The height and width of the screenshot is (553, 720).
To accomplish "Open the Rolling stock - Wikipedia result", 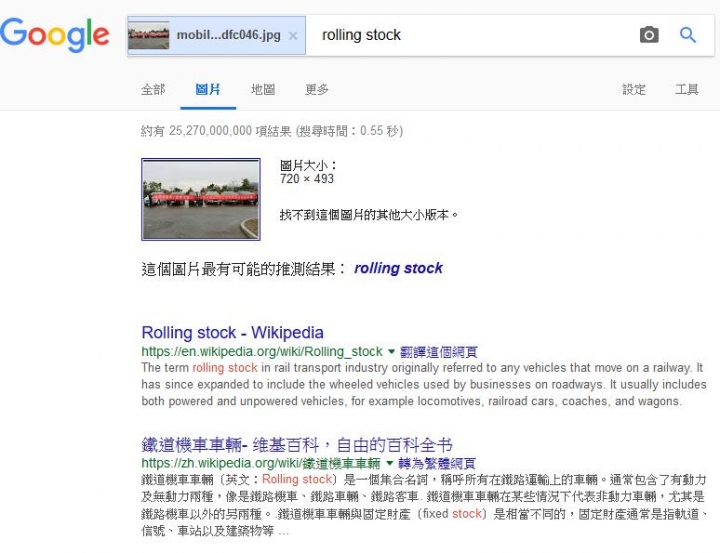I will [232, 333].
